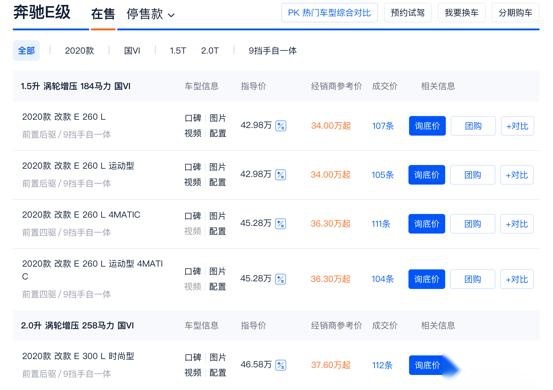Open 2020款 改款 E 260 L model link

pos(64,117)
